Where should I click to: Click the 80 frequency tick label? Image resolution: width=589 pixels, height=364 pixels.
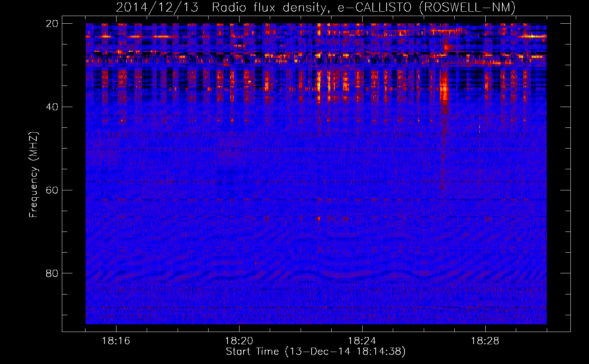(x=52, y=273)
